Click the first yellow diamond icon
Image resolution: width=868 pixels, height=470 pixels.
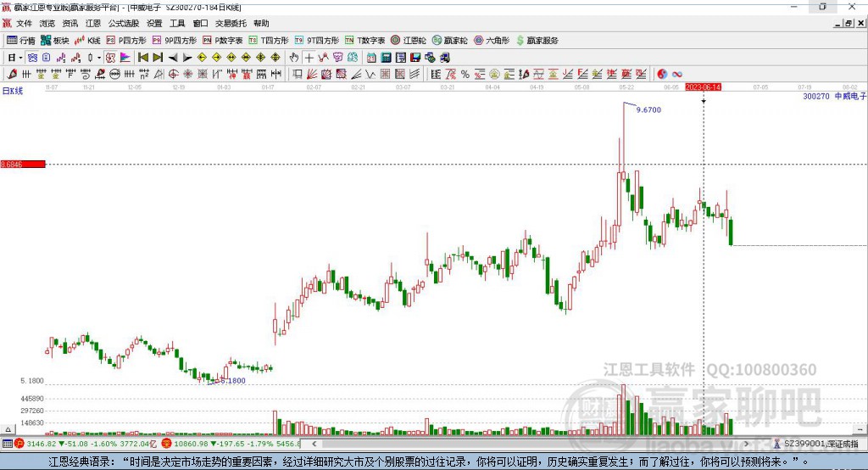(x=202, y=58)
